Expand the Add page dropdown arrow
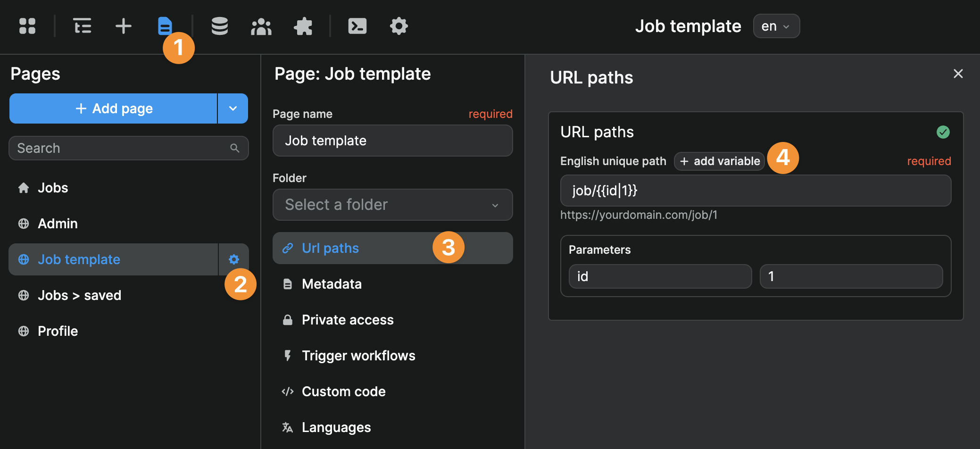Image resolution: width=980 pixels, height=449 pixels. pos(232,108)
